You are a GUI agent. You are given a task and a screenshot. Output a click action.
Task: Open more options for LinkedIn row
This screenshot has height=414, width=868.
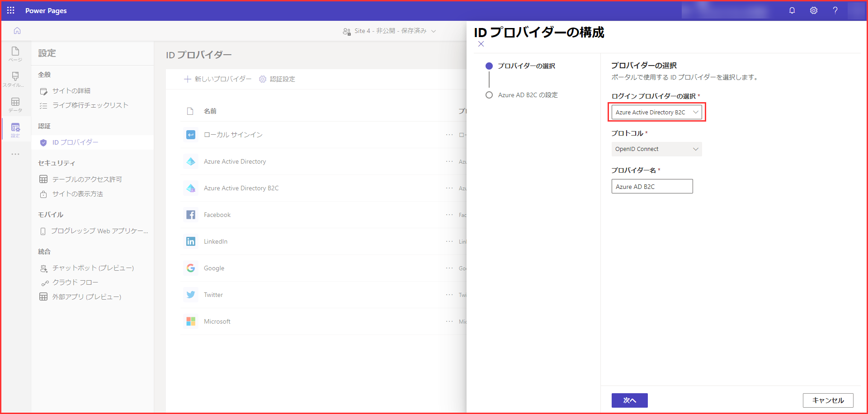(x=449, y=241)
